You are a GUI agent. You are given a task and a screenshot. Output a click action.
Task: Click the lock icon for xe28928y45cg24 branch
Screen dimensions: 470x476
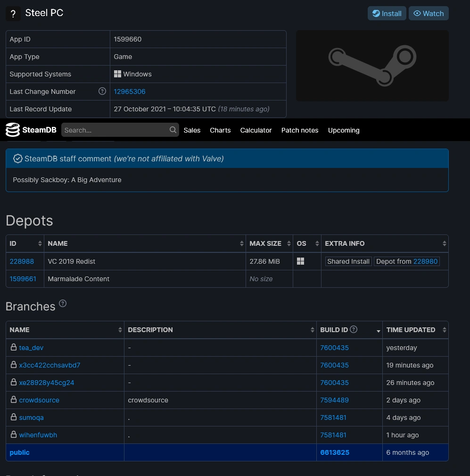click(13, 382)
